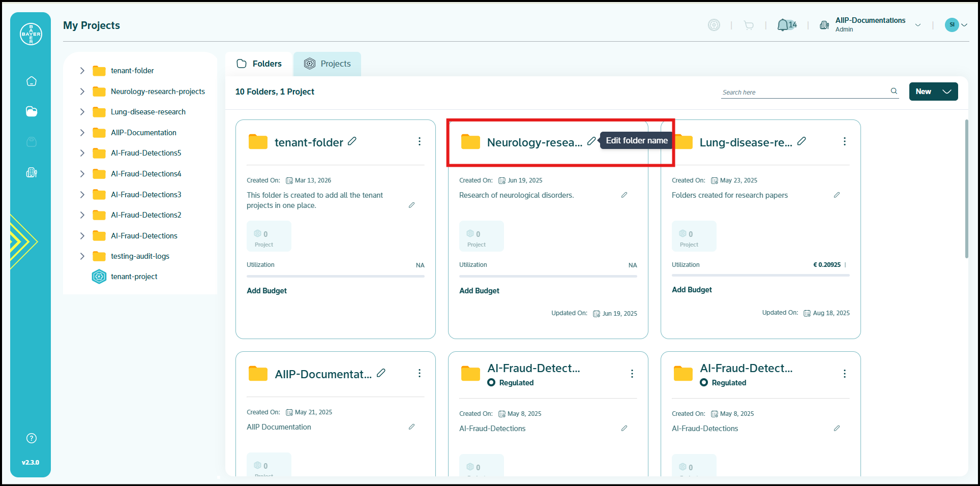Click the shopping cart icon in header
Viewport: 980px width, 486px height.
click(x=749, y=25)
